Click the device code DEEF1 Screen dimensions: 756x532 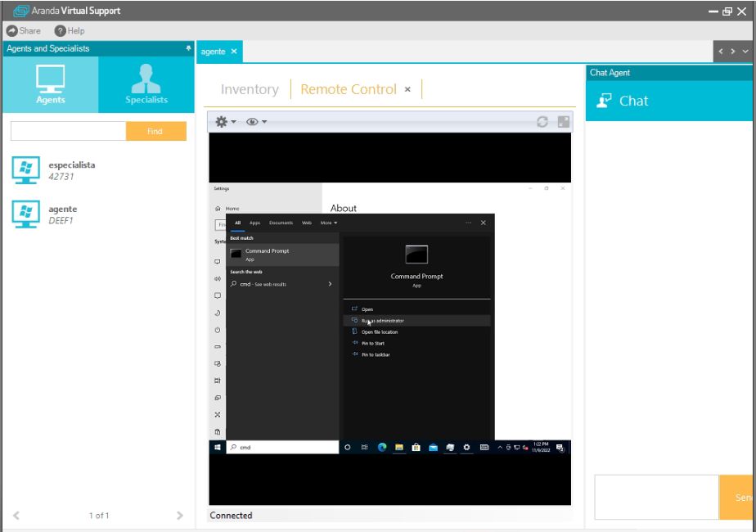(61, 220)
